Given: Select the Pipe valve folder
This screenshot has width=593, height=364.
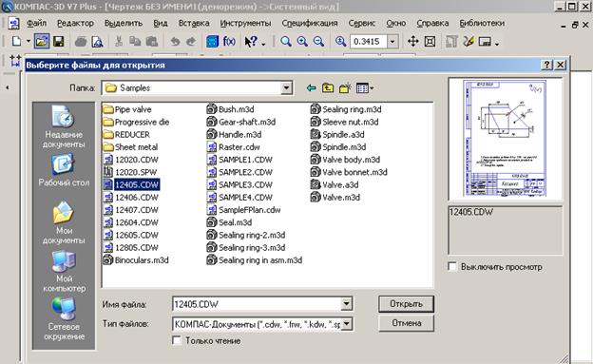Looking at the screenshot, I should [127, 109].
